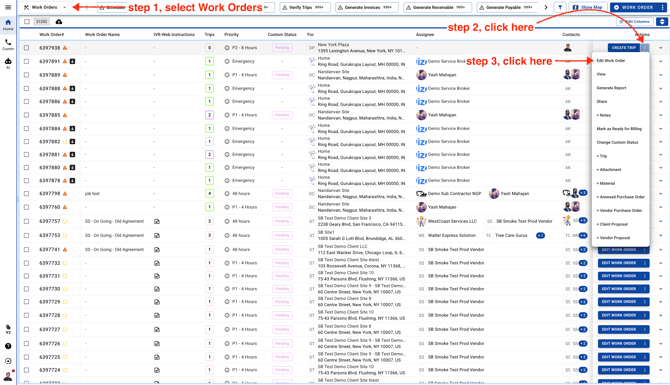Screen dimensions: 670x385
Task: Click EDIT WORK ORDER for row 6397732
Action: coord(619,263)
